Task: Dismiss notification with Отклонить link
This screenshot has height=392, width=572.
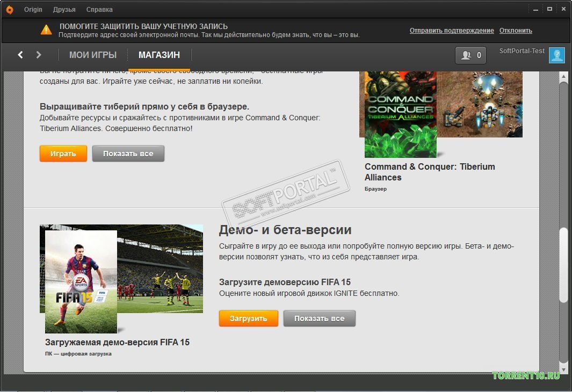Action: tap(516, 31)
